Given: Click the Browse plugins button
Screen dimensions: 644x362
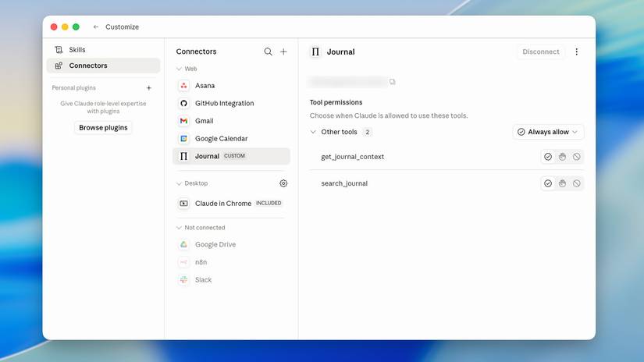Looking at the screenshot, I should (103, 128).
